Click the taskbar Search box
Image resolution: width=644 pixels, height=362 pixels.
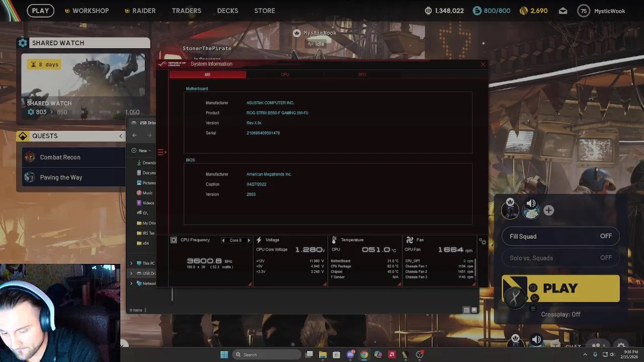tap(267, 354)
